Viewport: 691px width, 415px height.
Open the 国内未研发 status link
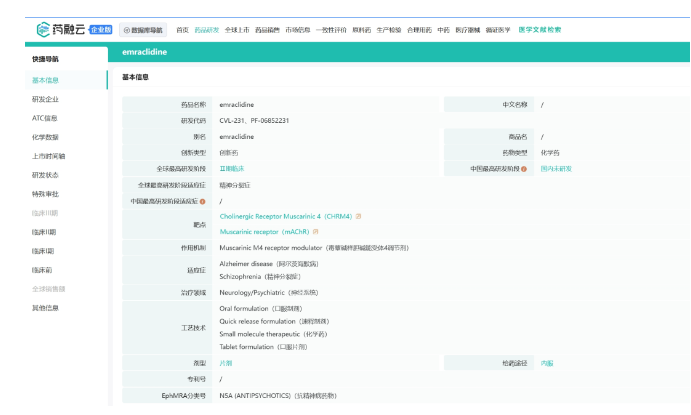pos(555,169)
